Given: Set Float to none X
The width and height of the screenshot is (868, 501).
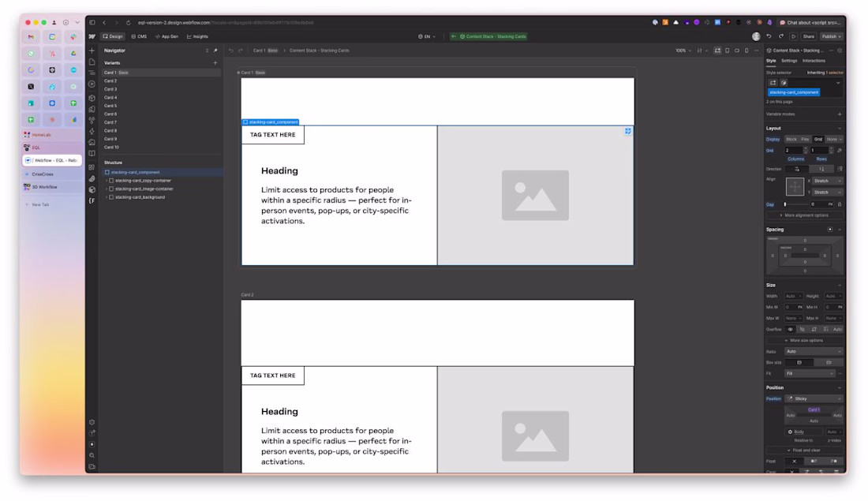Looking at the screenshot, I should (x=795, y=461).
